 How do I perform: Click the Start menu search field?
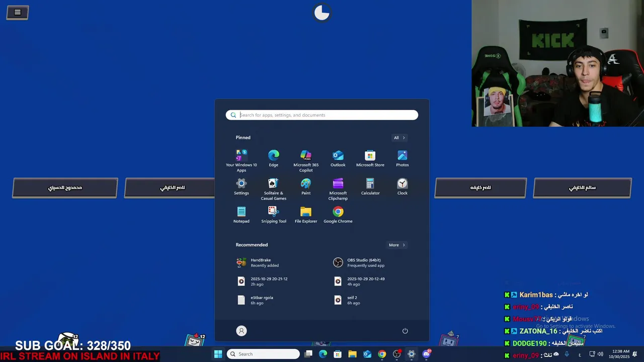click(322, 115)
